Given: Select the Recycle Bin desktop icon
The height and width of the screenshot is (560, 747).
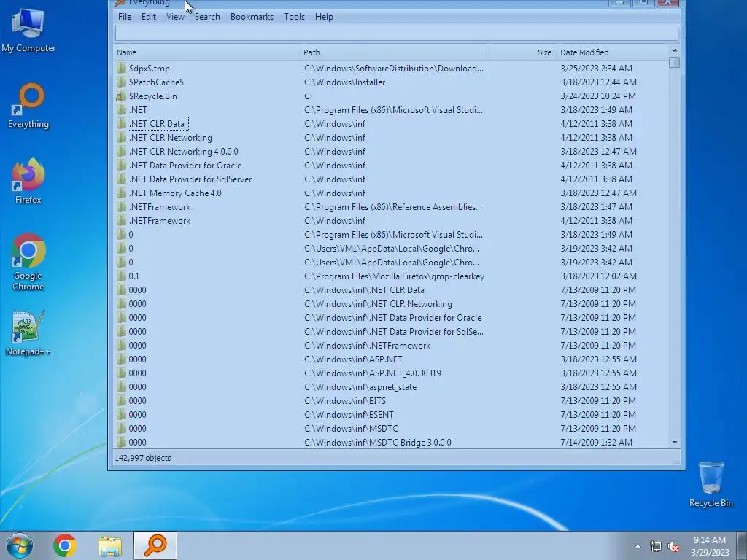Looking at the screenshot, I should (x=711, y=484).
